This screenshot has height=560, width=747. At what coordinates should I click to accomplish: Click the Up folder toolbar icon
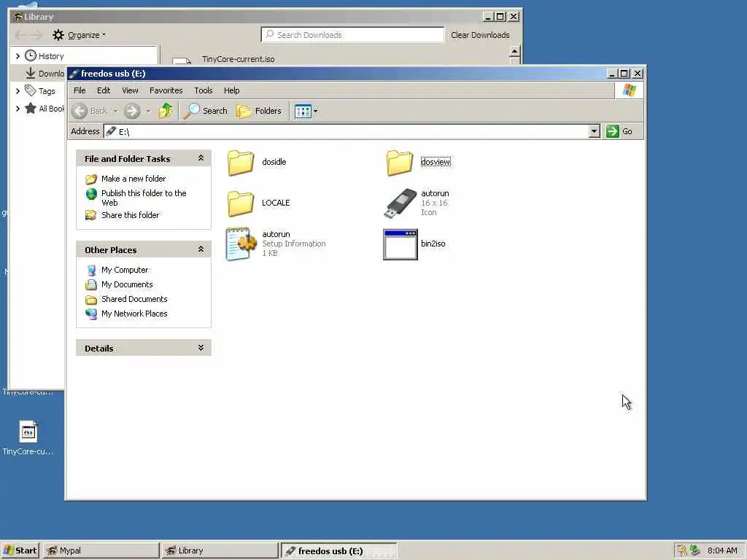pyautogui.click(x=166, y=111)
